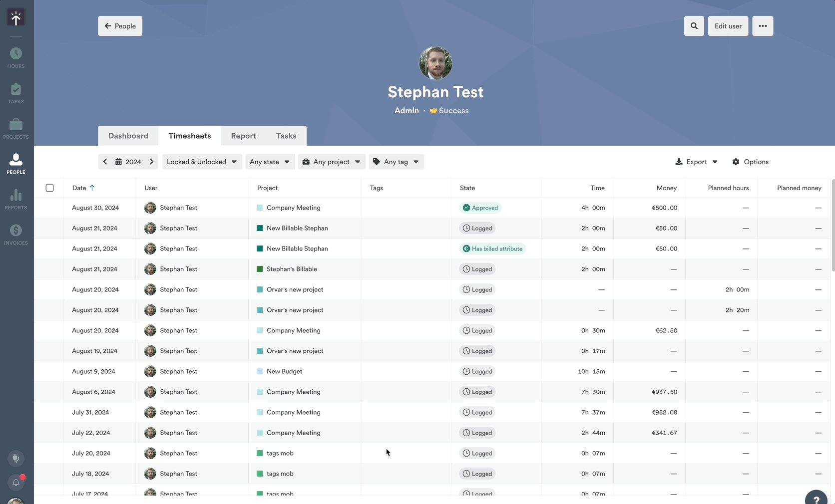This screenshot has height=504, width=835.
Task: Click the search magnifier icon
Action: 694,26
